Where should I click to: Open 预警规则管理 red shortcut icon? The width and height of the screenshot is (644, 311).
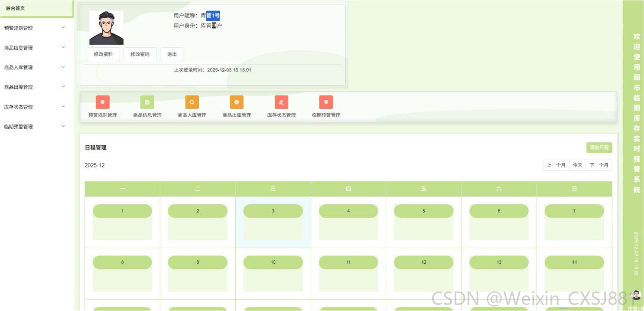(103, 102)
